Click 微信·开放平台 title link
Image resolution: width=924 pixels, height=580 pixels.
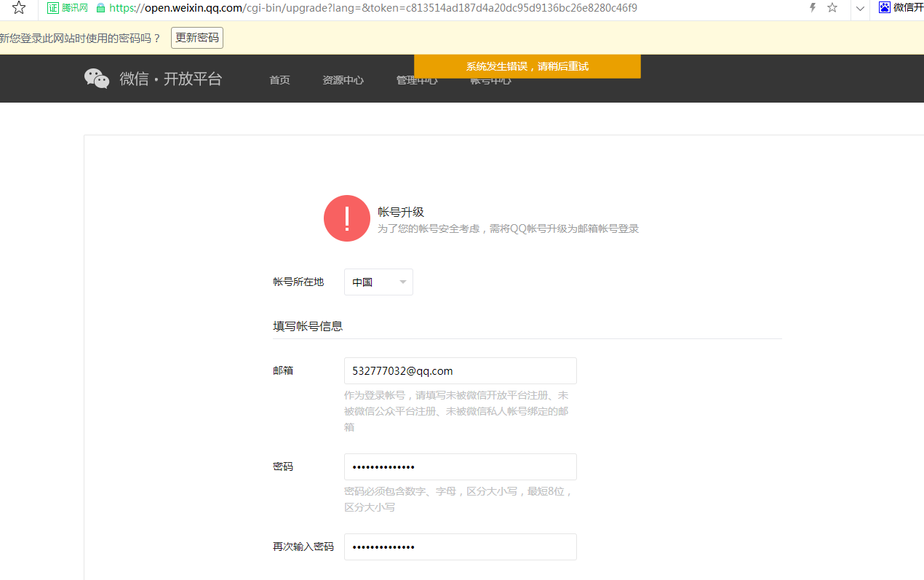pyautogui.click(x=171, y=79)
